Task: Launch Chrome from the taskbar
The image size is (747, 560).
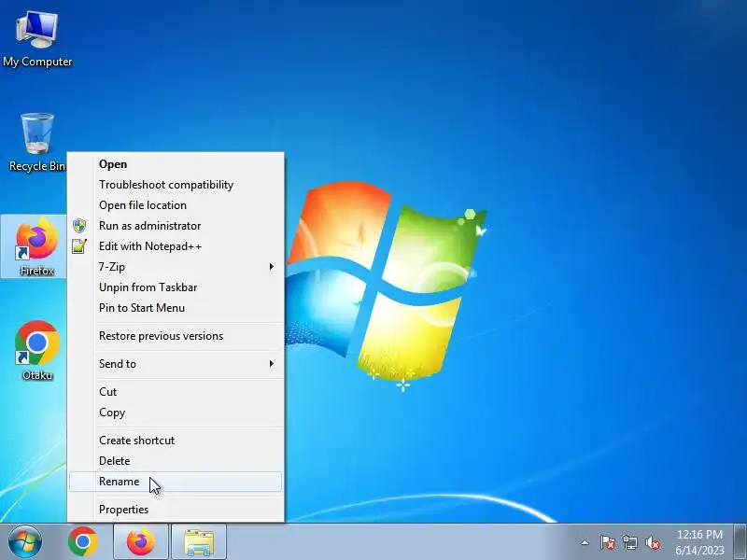Action: click(83, 542)
